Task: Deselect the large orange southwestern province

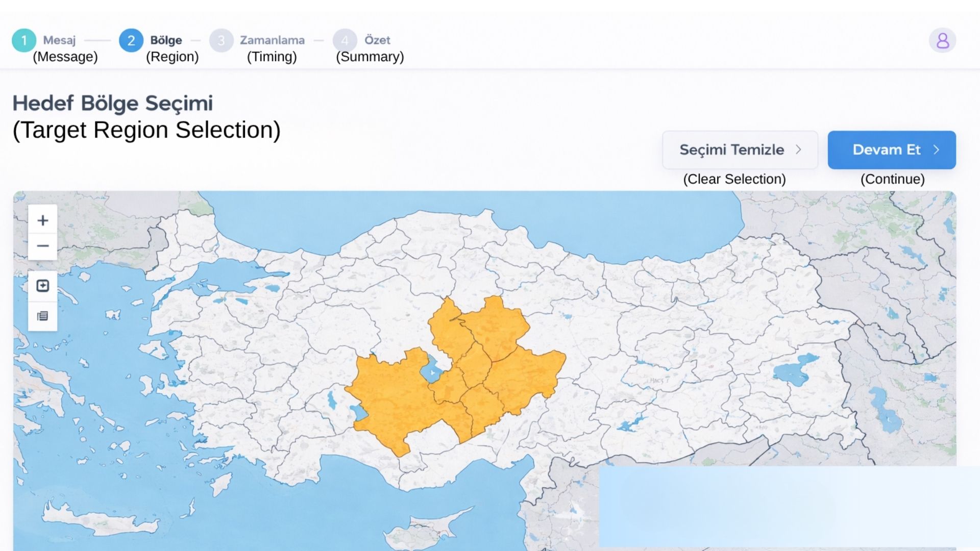Action: click(393, 403)
